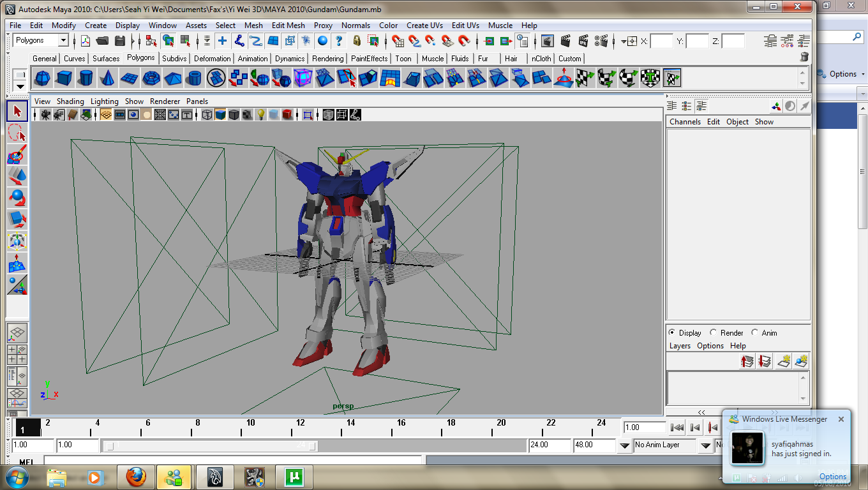The image size is (868, 490).
Task: Click the trash can icon beside shelf tabs
Action: [804, 57]
